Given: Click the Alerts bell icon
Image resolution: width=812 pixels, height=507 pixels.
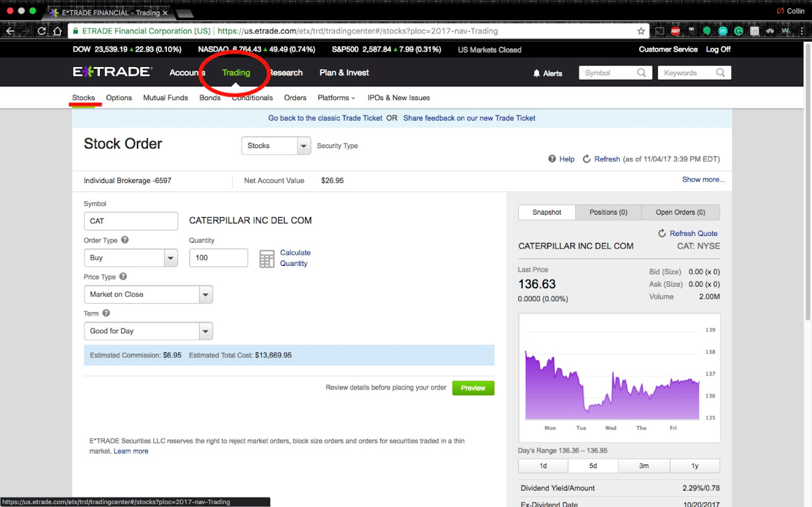Looking at the screenshot, I should [x=536, y=73].
